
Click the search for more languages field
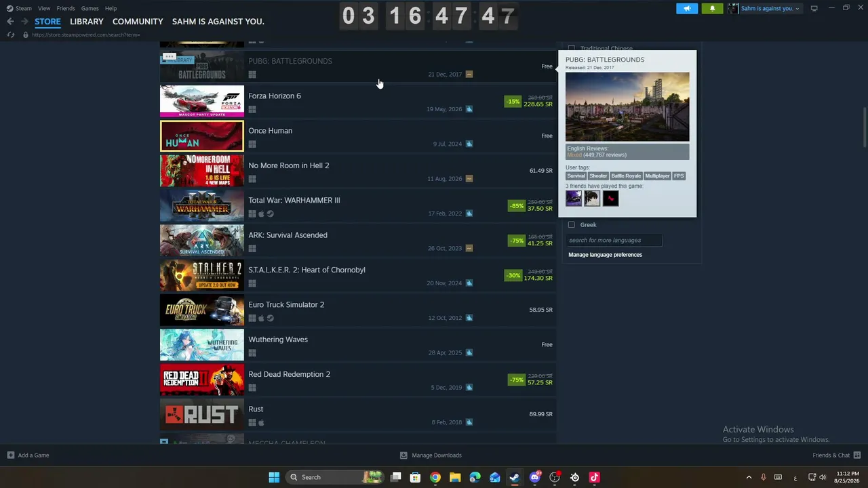[614, 240]
